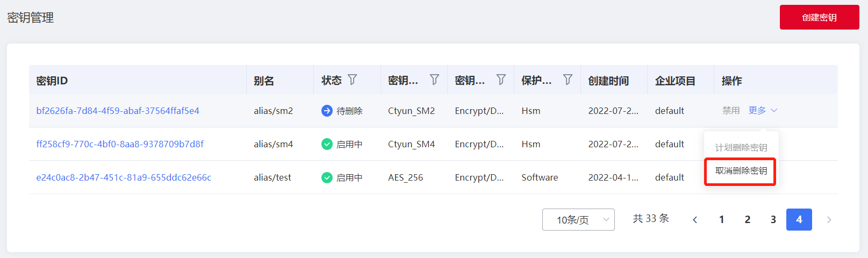868x258 pixels.
Task: Click the green enabled icon for alias/test
Action: 327,177
